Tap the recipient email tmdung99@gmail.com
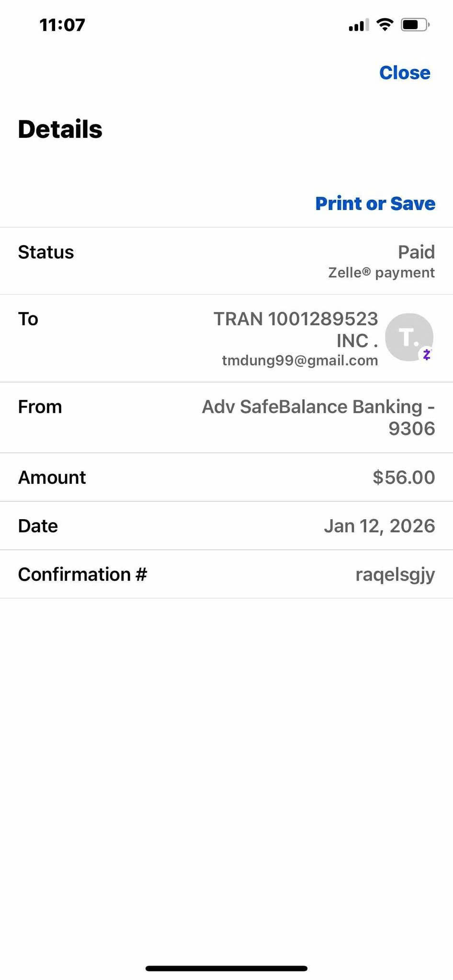453x980 pixels. (x=300, y=360)
